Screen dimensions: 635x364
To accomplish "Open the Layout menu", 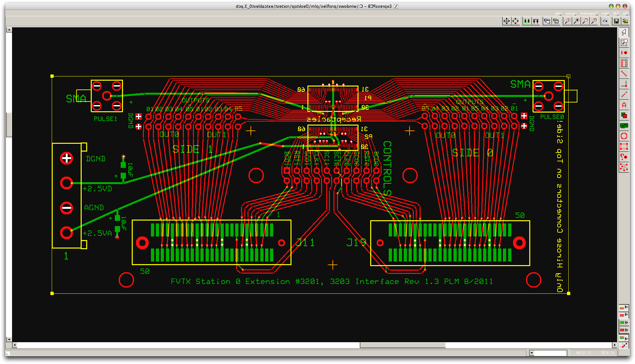I will [x=571, y=13].
